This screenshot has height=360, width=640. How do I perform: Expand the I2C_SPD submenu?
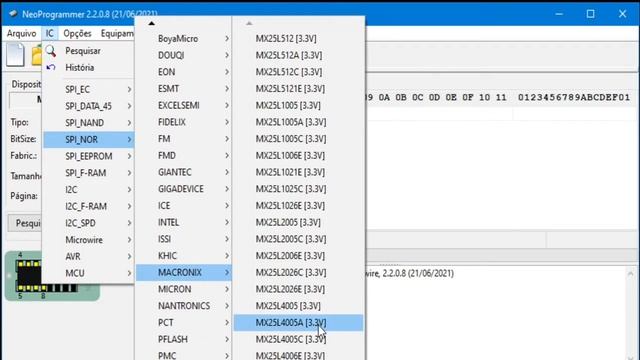coord(89,223)
